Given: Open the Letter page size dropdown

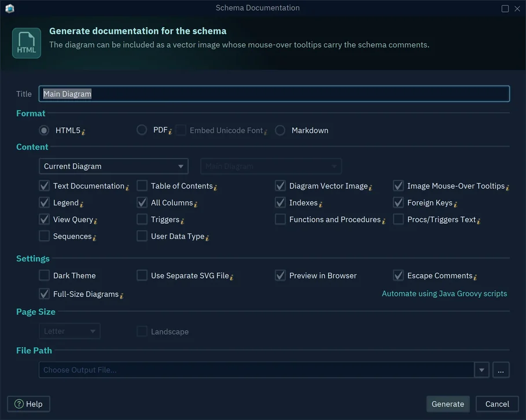Looking at the screenshot, I should tap(69, 331).
